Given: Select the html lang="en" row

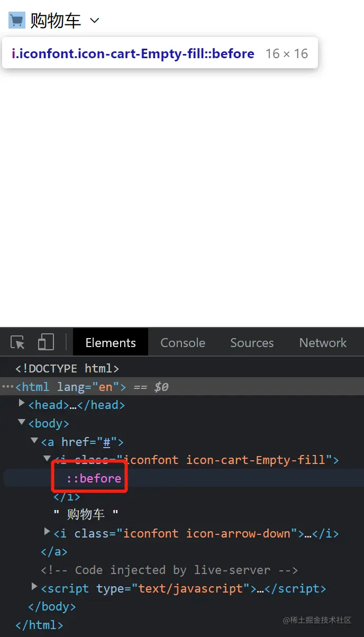Looking at the screenshot, I should 182,387.
